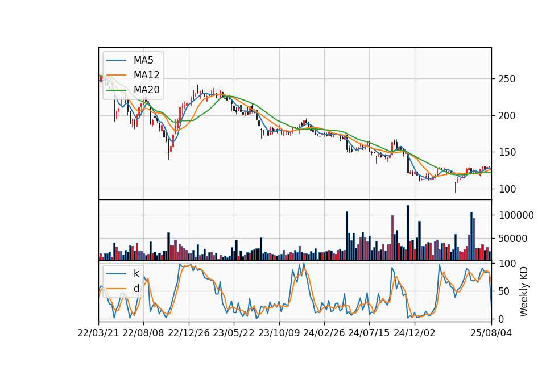Click the 100000 volume axis label

coord(516,215)
